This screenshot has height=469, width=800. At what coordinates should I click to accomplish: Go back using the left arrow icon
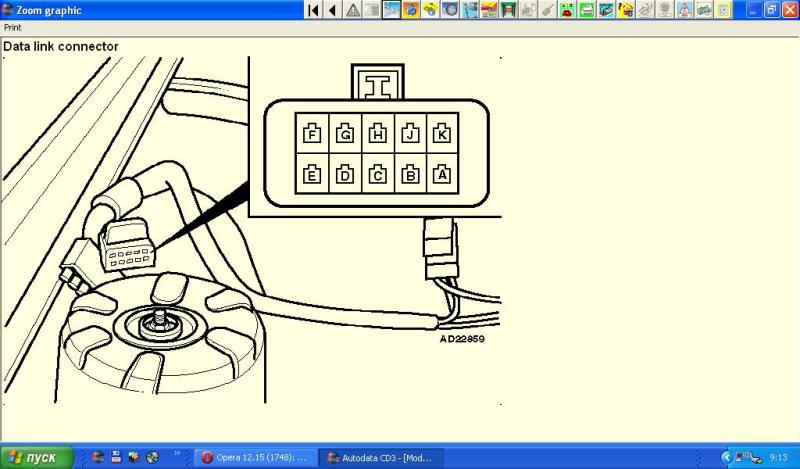point(332,10)
